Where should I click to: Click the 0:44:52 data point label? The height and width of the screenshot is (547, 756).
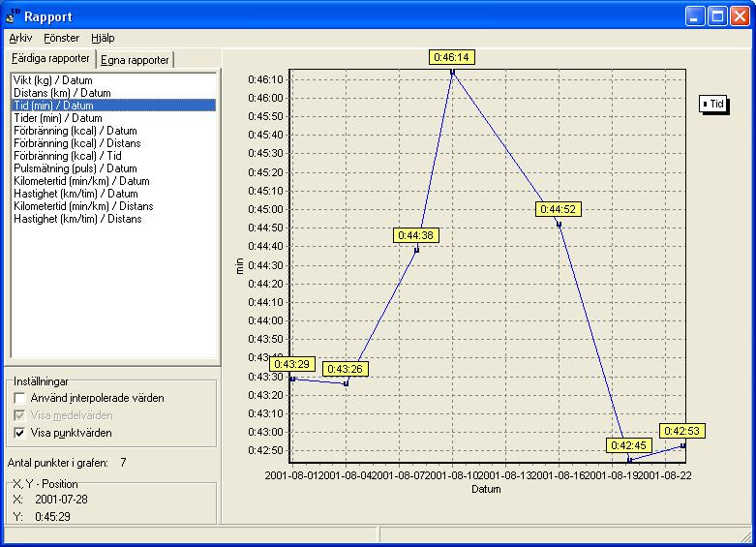(559, 209)
